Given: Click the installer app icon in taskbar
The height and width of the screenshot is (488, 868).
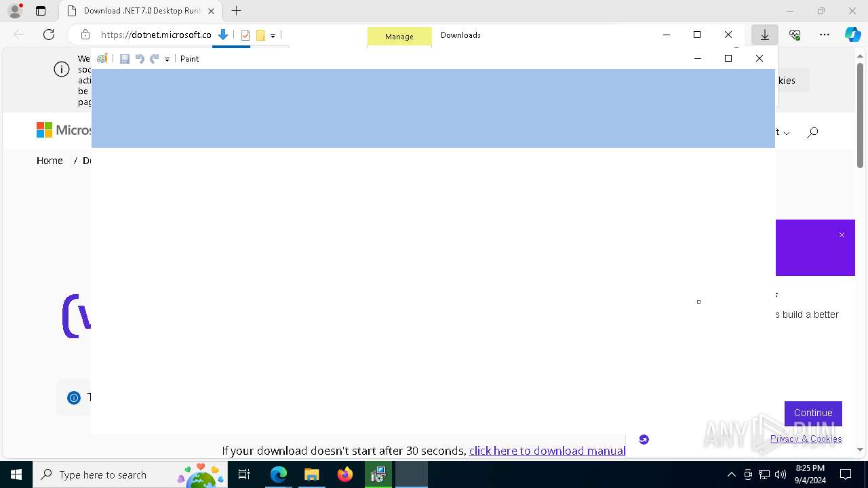Looking at the screenshot, I should point(378,474).
